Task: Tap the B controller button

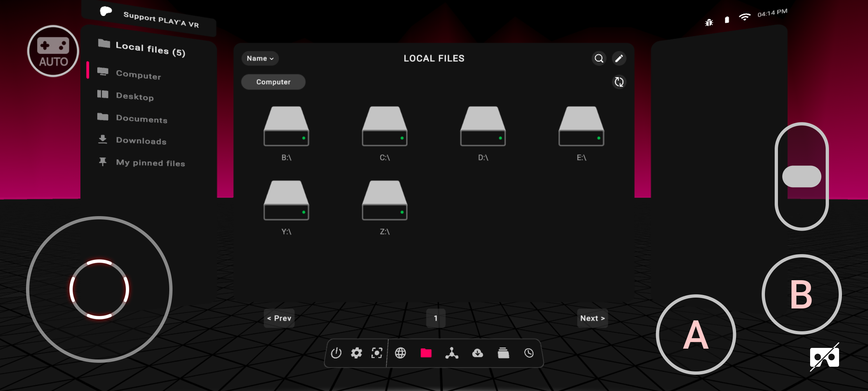Action: click(x=801, y=294)
